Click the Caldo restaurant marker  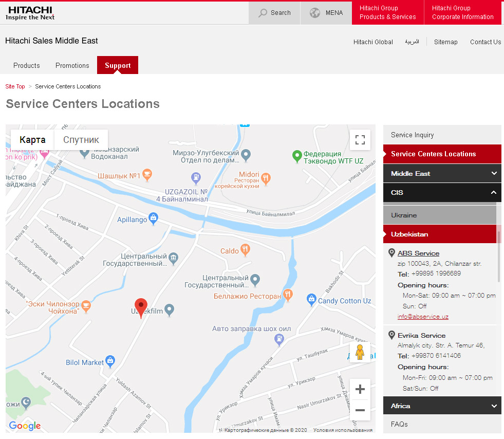tap(246, 251)
